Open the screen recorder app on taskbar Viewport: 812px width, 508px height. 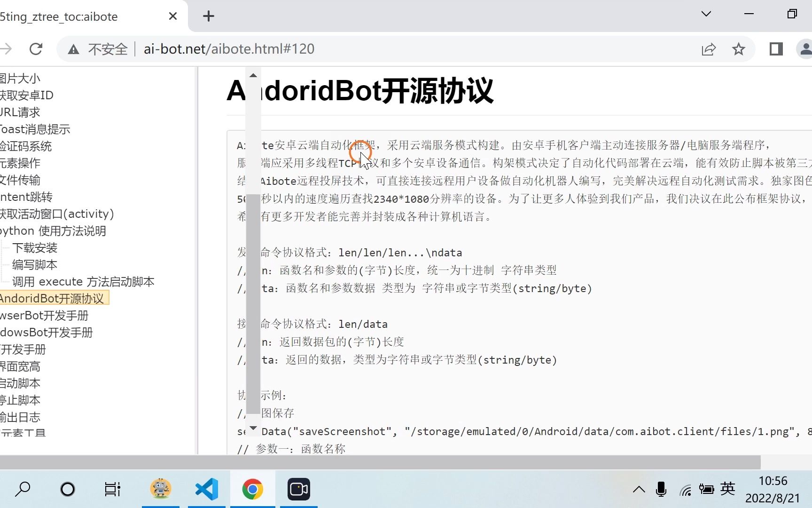point(298,489)
